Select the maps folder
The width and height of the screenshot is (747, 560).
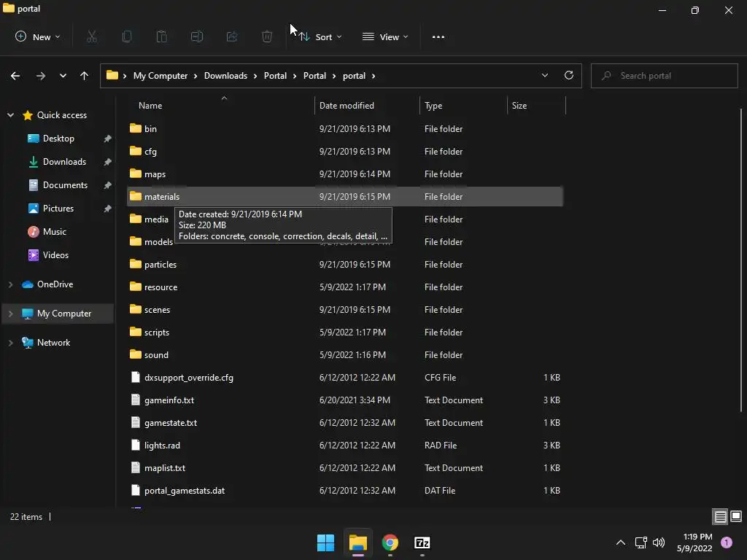pos(345,174)
